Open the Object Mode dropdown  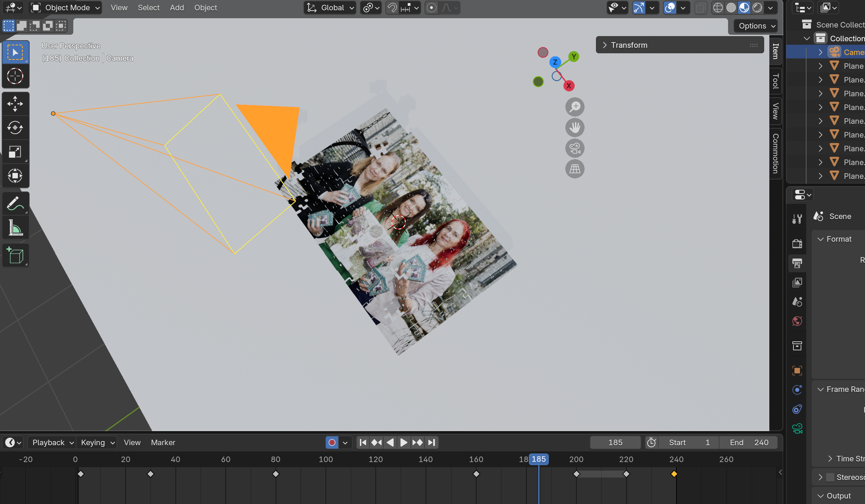coord(65,8)
